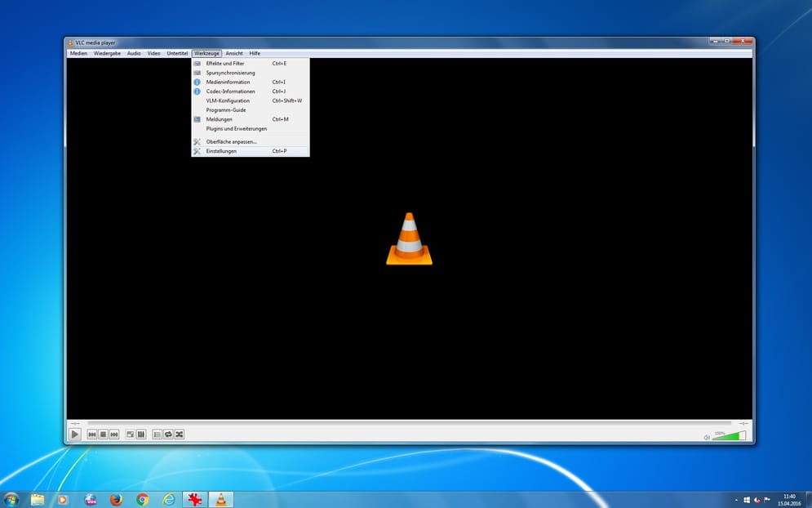Click the blue info icon beside Medieninformation
812x508 pixels.
pyautogui.click(x=197, y=82)
